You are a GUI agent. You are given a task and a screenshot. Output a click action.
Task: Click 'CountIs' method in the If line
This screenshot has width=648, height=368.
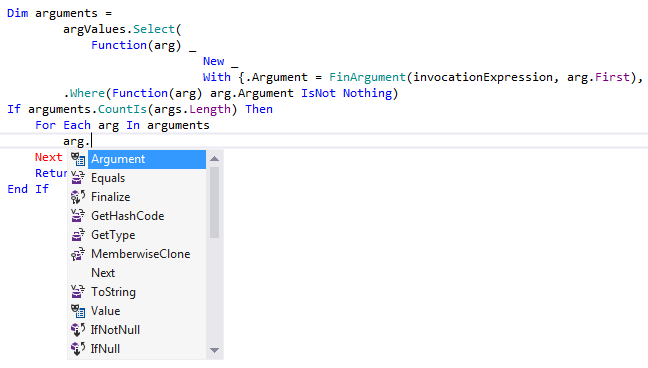[122, 109]
